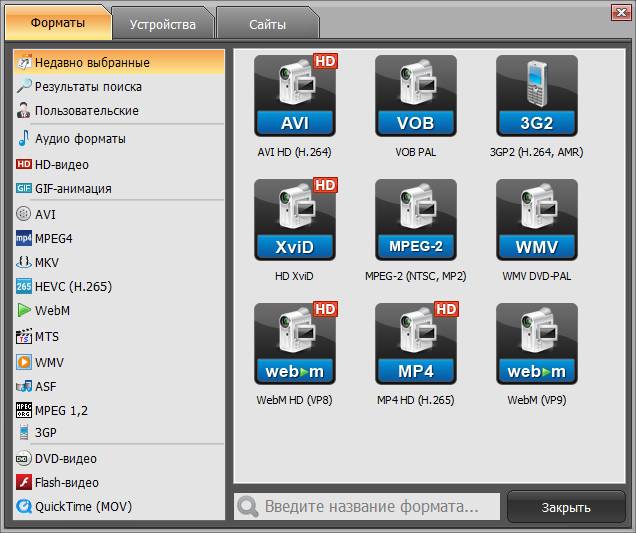Screen dimensions: 636x533
Task: Select HD-видео in the sidebar
Action: [x=61, y=164]
